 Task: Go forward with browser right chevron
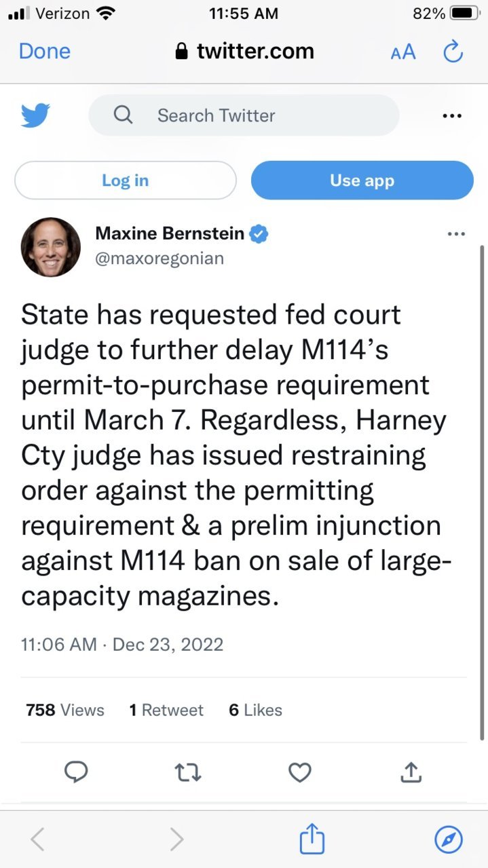[x=176, y=839]
